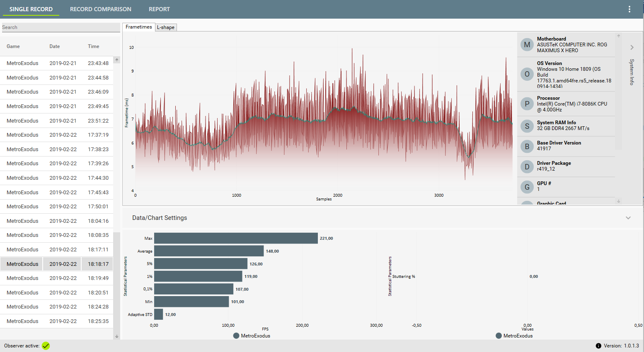Open the Record Comparison tab
Image resolution: width=644 pixels, height=352 pixels.
point(101,9)
